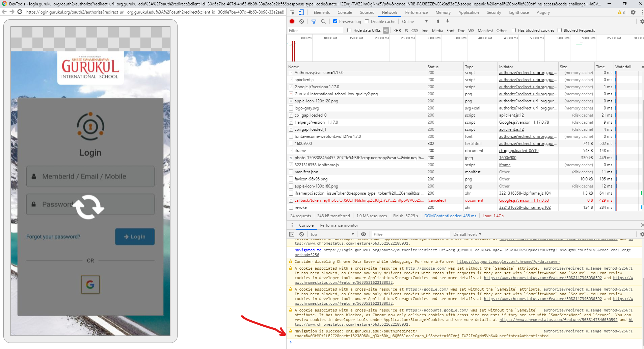Check the Hide data URLs checkbox
644x349 pixels.
pyautogui.click(x=349, y=30)
